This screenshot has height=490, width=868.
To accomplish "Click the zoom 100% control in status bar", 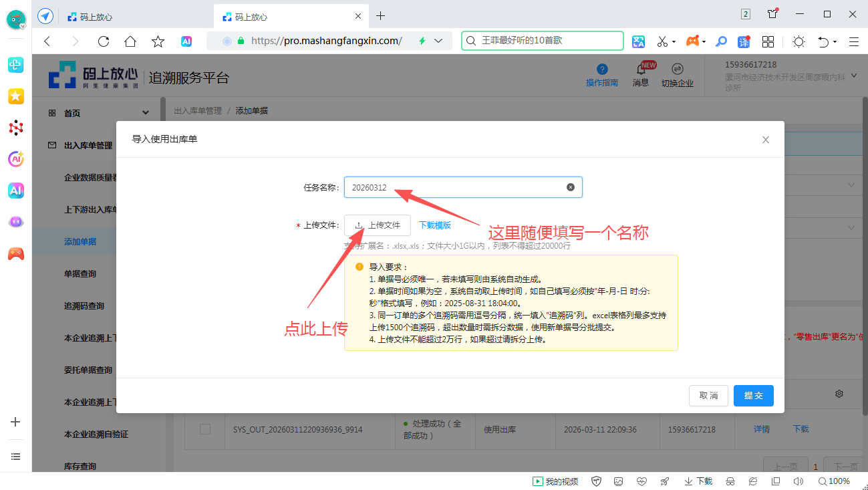I will click(x=834, y=481).
